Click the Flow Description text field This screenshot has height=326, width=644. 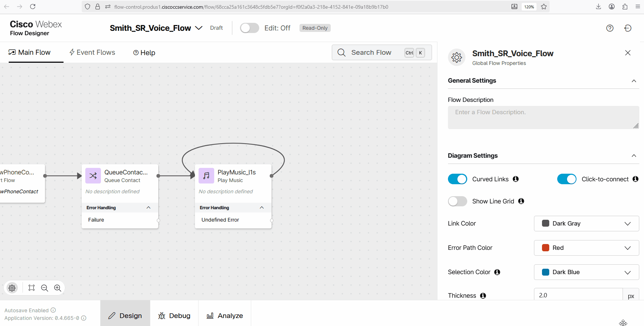point(543,117)
